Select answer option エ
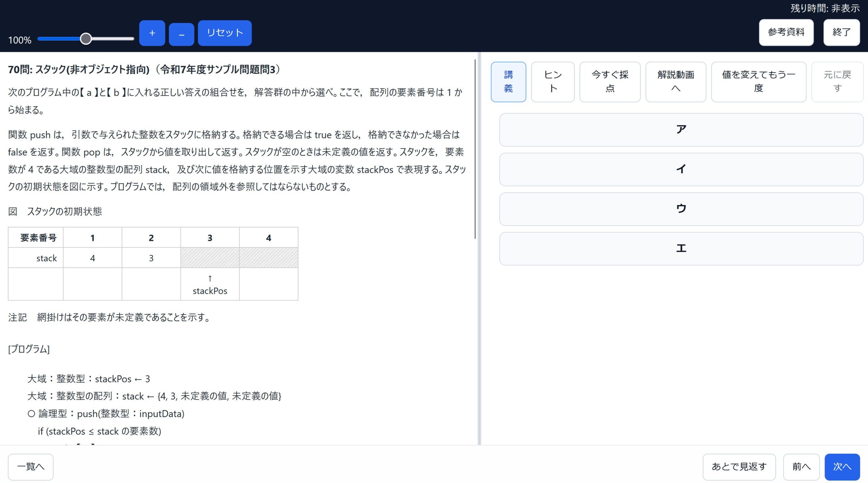Viewport: 868px width, 483px height. pos(681,249)
